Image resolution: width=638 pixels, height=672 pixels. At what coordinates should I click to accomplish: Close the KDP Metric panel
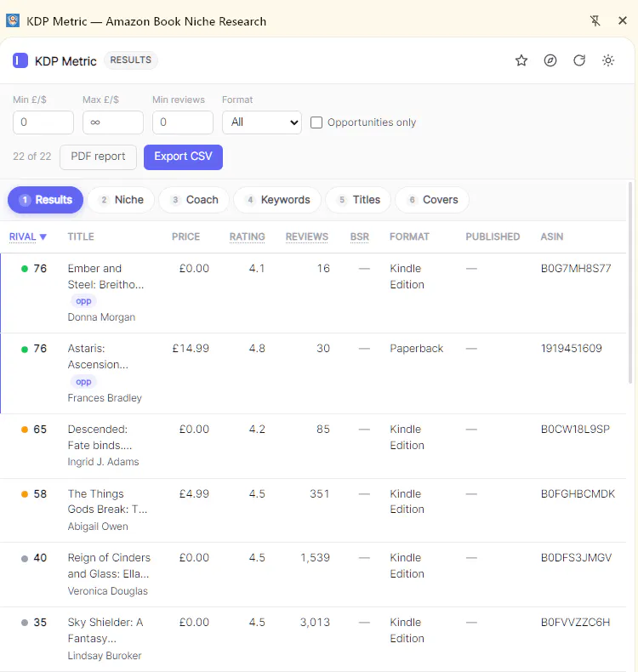tap(623, 20)
